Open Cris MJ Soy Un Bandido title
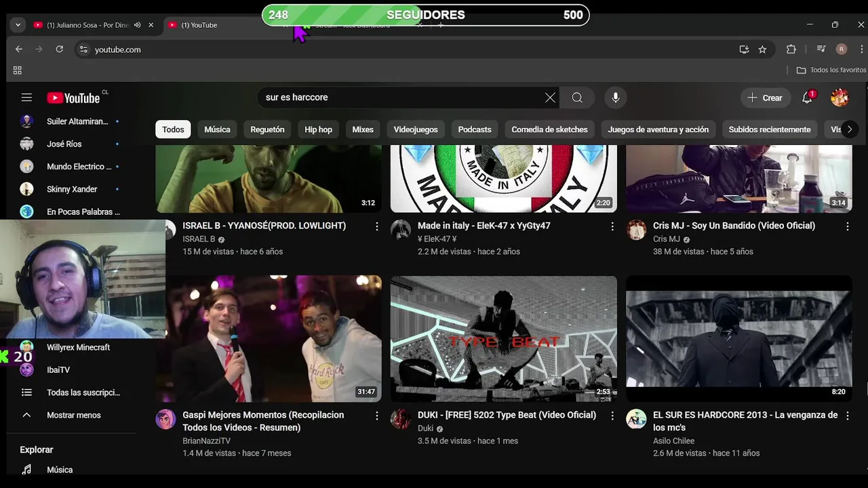The height and width of the screenshot is (488, 868). point(734,226)
